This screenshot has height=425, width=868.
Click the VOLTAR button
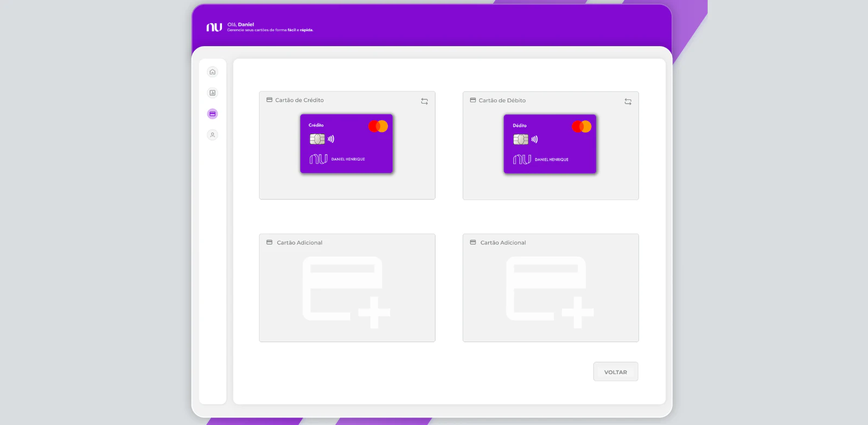616,372
